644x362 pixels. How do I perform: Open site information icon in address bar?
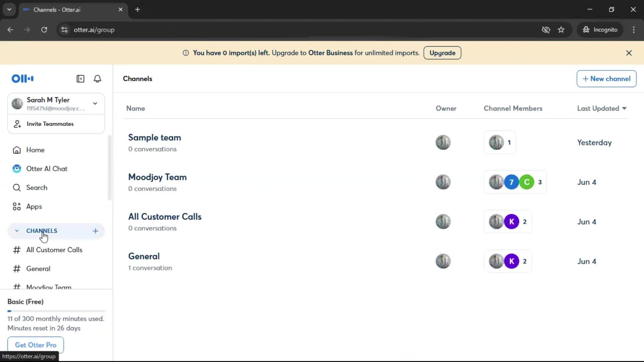pyautogui.click(x=64, y=30)
